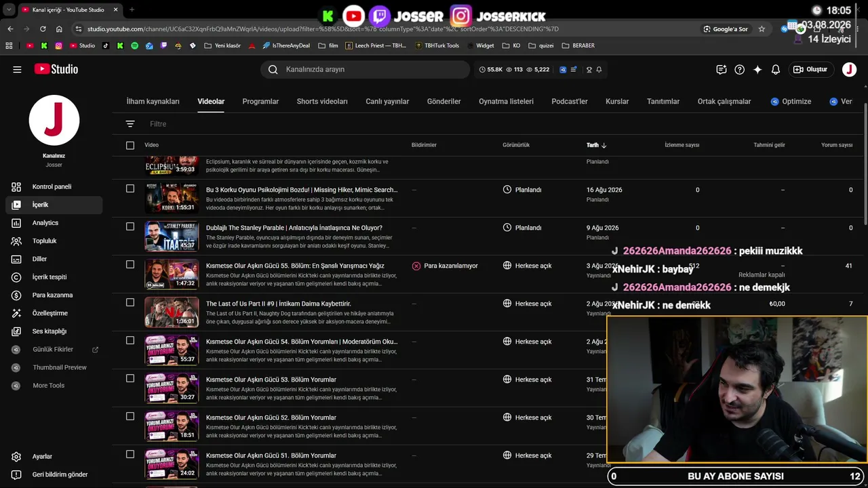Open Ses kitaplığı audio library

point(50,331)
